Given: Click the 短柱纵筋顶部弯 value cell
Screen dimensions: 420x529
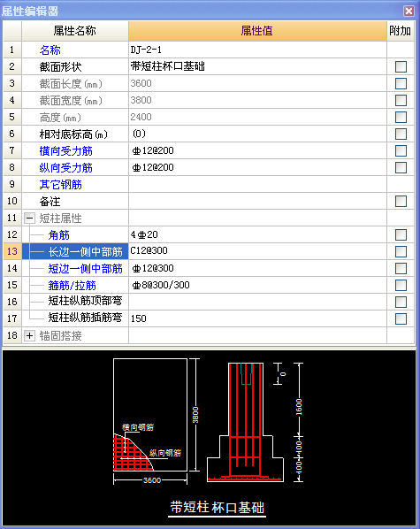Looking at the screenshot, I should coord(257,302).
